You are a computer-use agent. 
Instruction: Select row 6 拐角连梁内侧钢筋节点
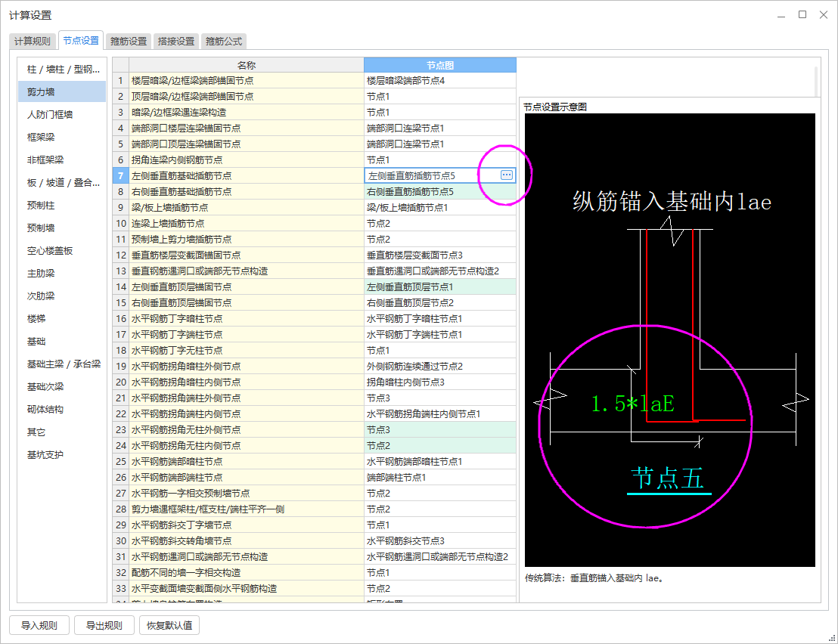click(x=247, y=159)
